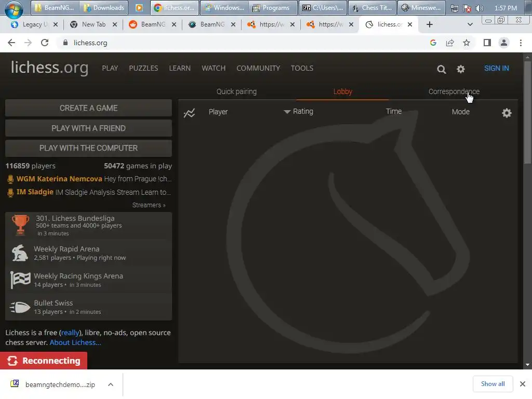Click the 'really' link
The height and width of the screenshot is (399, 532).
click(70, 332)
